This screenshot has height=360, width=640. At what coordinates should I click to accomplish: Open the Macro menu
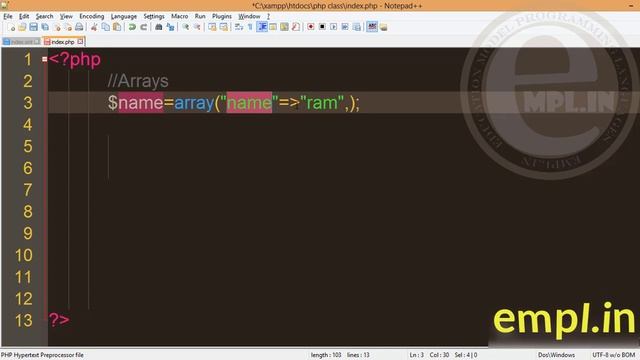(x=180, y=16)
